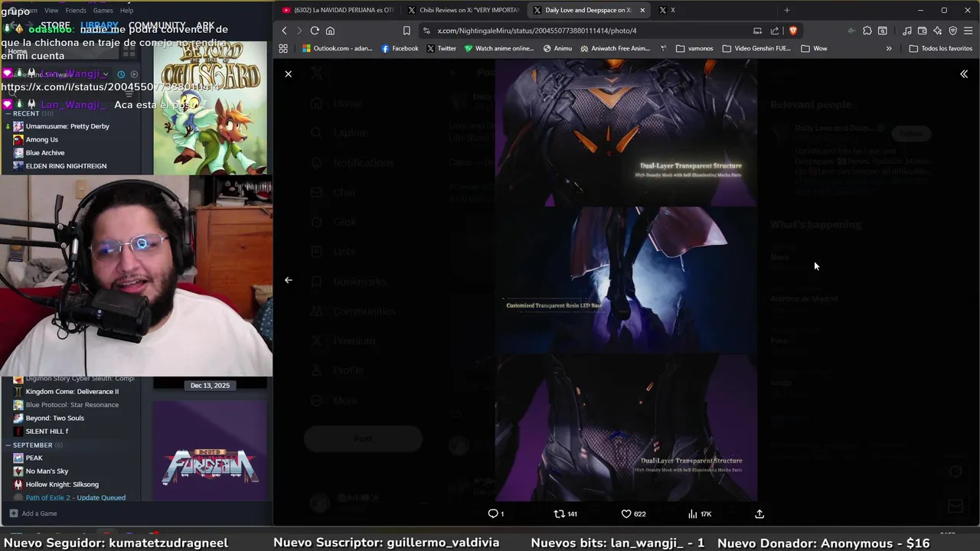View post analytics showing 17K views

pos(700,514)
